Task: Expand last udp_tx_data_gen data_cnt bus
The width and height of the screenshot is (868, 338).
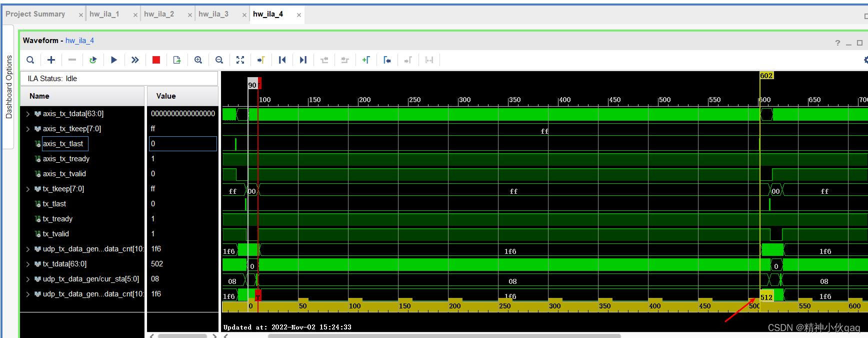Action: point(28,294)
